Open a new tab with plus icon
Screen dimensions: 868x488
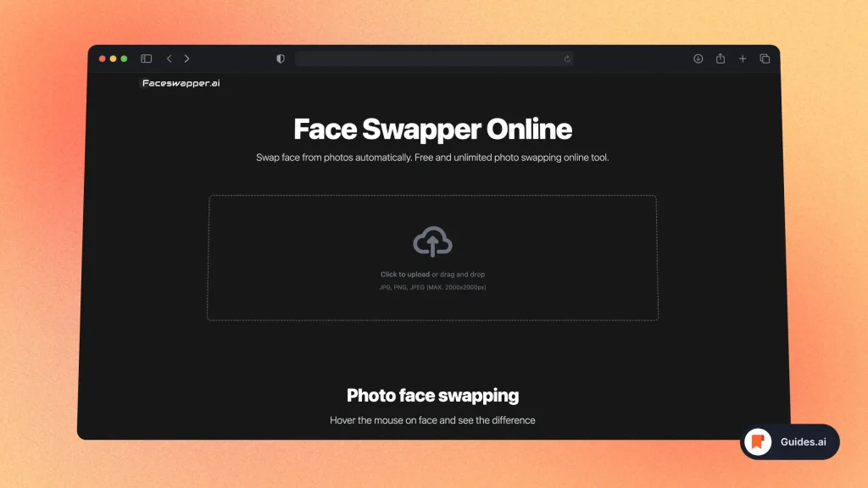[743, 58]
